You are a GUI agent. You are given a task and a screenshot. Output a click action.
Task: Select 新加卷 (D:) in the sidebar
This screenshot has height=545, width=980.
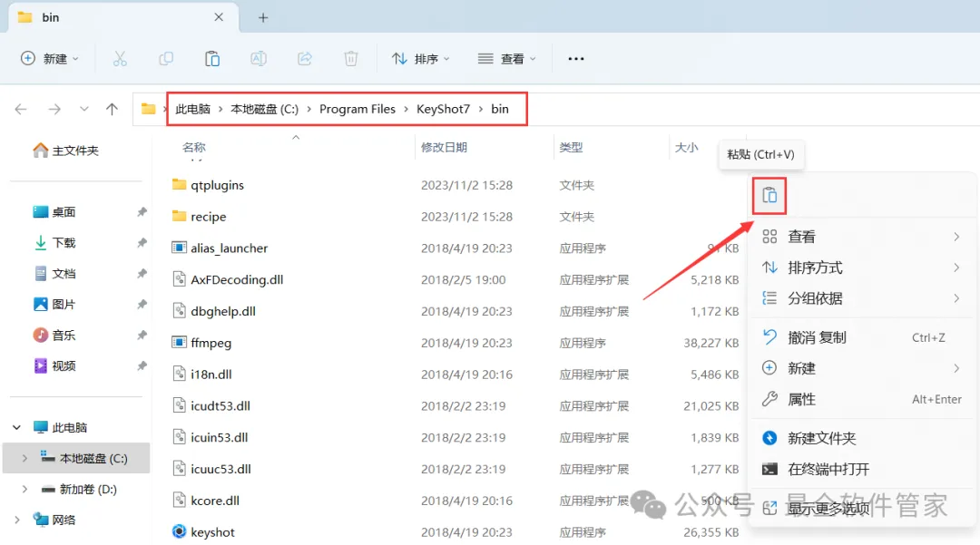pos(79,490)
